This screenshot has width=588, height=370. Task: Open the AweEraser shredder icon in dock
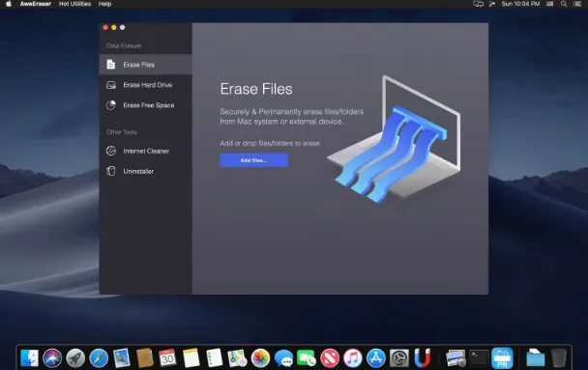(x=502, y=358)
